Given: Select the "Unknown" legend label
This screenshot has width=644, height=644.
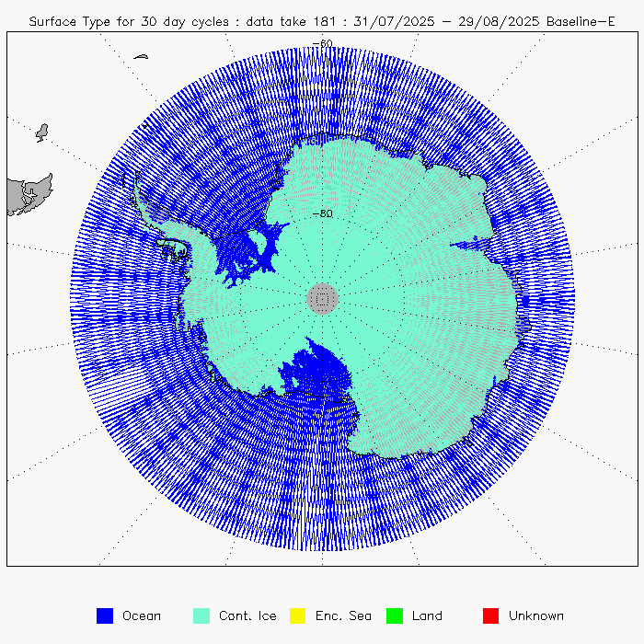Looking at the screenshot, I should [x=536, y=615].
